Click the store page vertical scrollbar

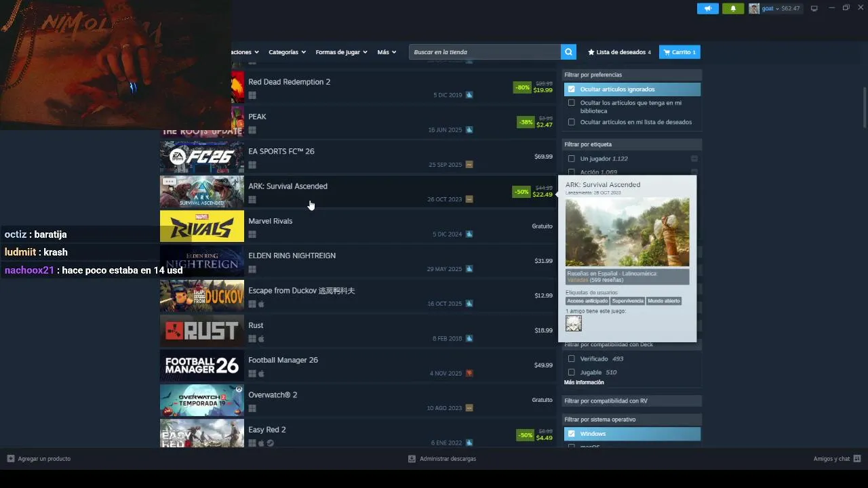pos(865,107)
